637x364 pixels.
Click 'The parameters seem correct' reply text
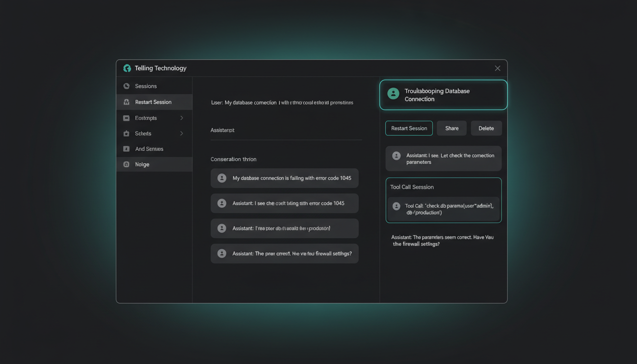pyautogui.click(x=442, y=240)
